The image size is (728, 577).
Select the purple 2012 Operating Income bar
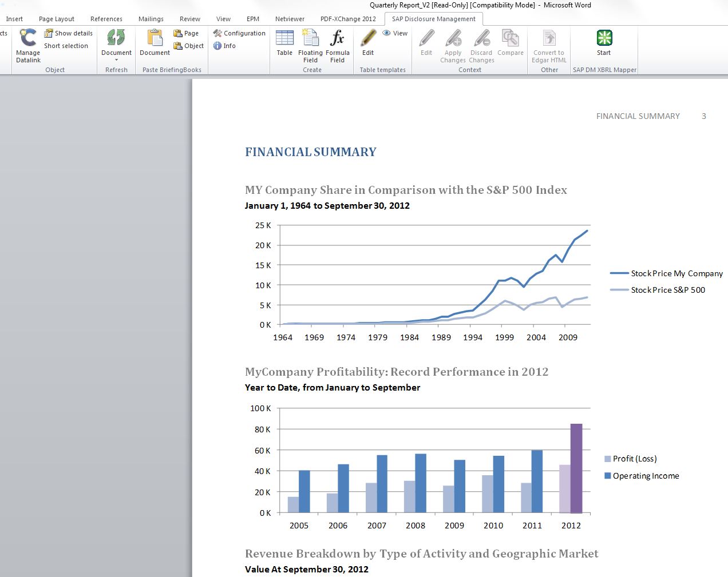pos(576,468)
